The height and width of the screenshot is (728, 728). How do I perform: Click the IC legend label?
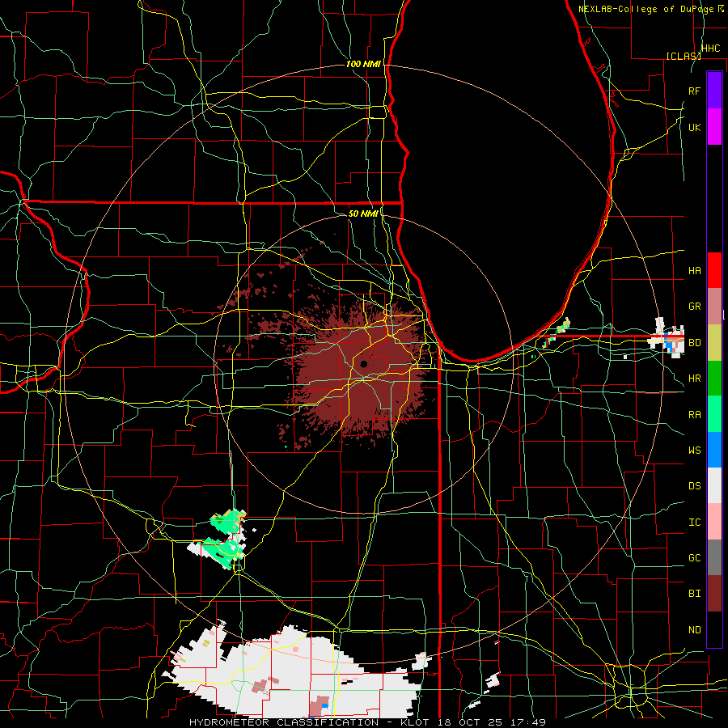(x=695, y=523)
